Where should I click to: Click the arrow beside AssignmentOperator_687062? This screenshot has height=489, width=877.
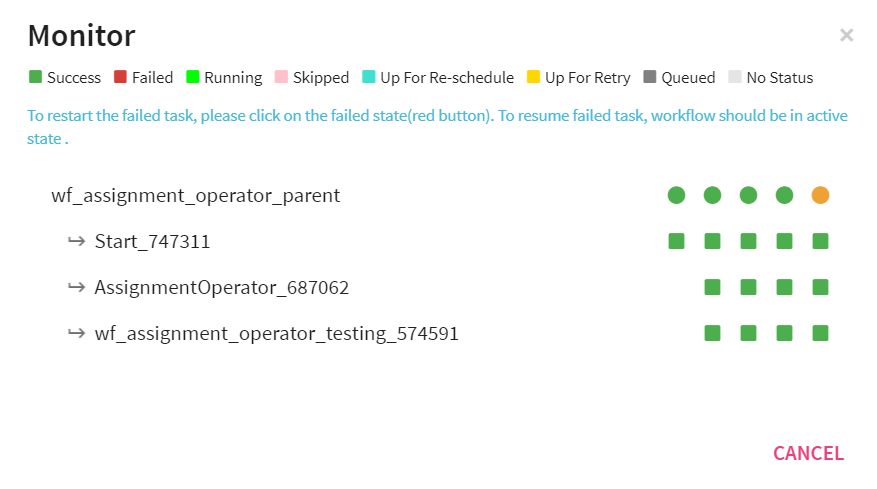coord(76,287)
